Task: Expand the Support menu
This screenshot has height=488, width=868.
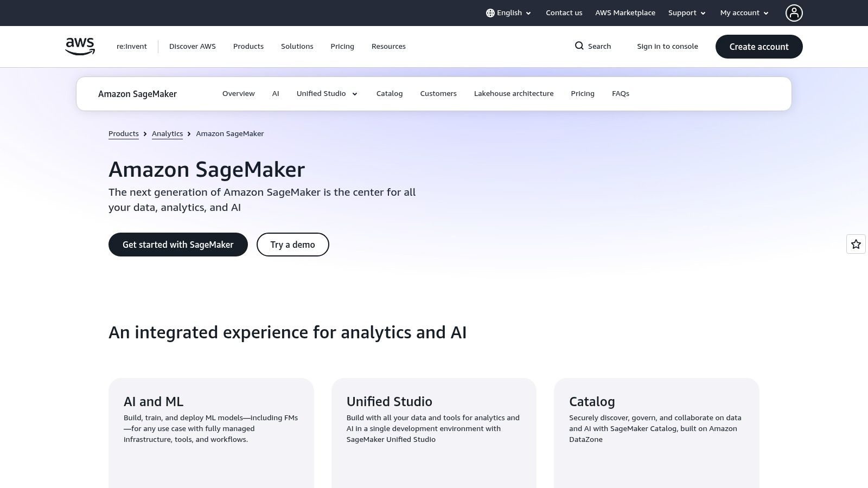Action: click(x=687, y=13)
